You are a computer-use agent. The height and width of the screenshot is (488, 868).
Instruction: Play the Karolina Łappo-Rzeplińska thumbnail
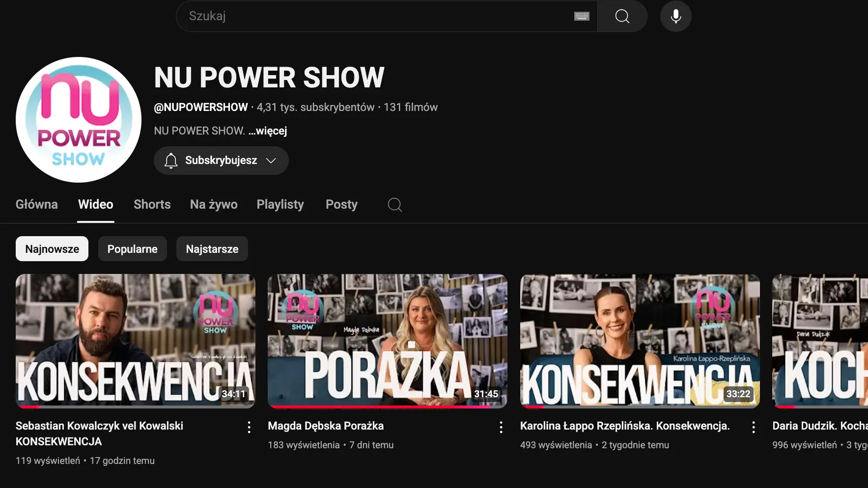[x=640, y=341]
